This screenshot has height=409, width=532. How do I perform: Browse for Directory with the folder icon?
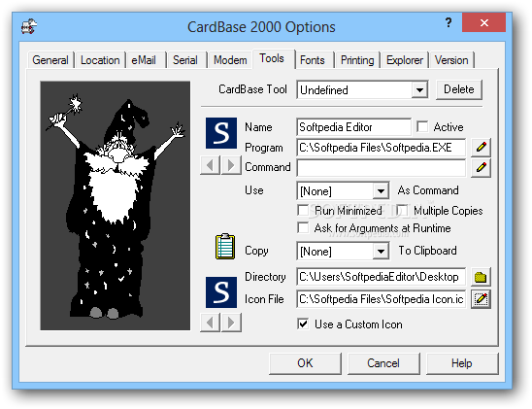click(481, 277)
